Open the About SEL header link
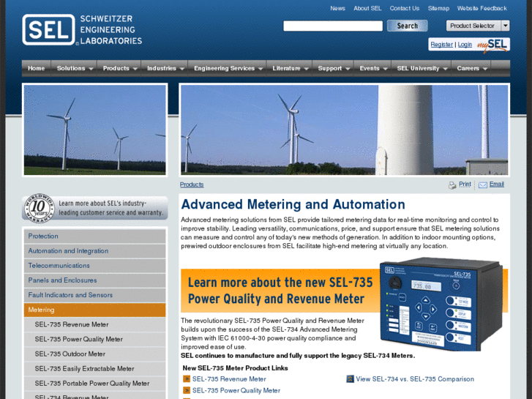Viewport: 532px width, 399px height. click(367, 8)
